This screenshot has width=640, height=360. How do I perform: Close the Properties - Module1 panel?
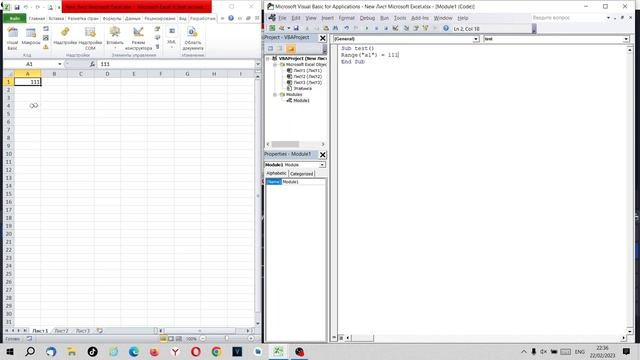tap(322, 155)
